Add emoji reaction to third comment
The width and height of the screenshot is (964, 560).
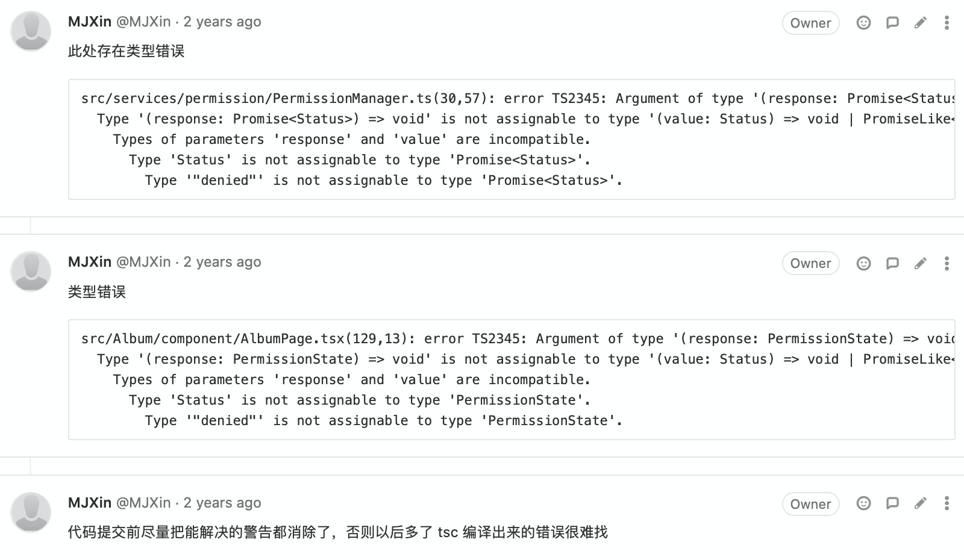[x=863, y=503]
